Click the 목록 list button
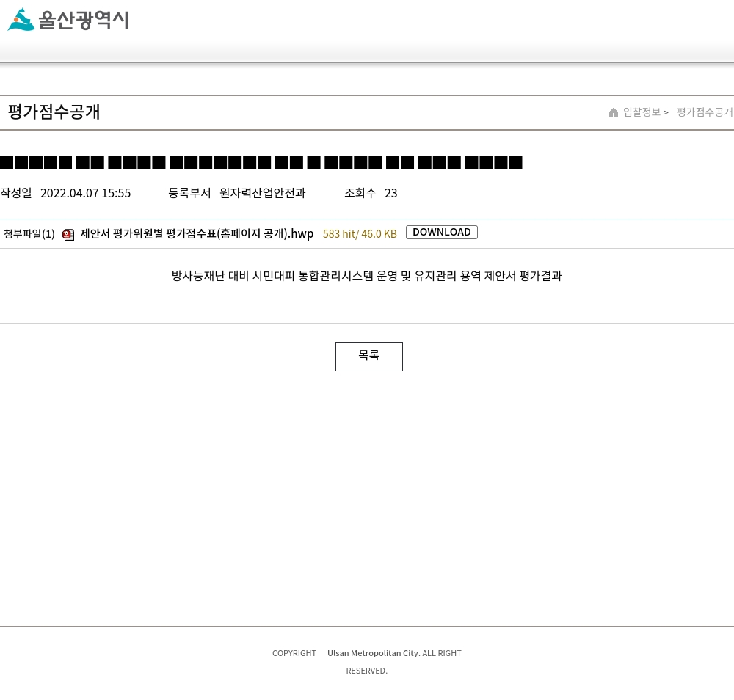This screenshot has height=700, width=734. pyautogui.click(x=369, y=357)
